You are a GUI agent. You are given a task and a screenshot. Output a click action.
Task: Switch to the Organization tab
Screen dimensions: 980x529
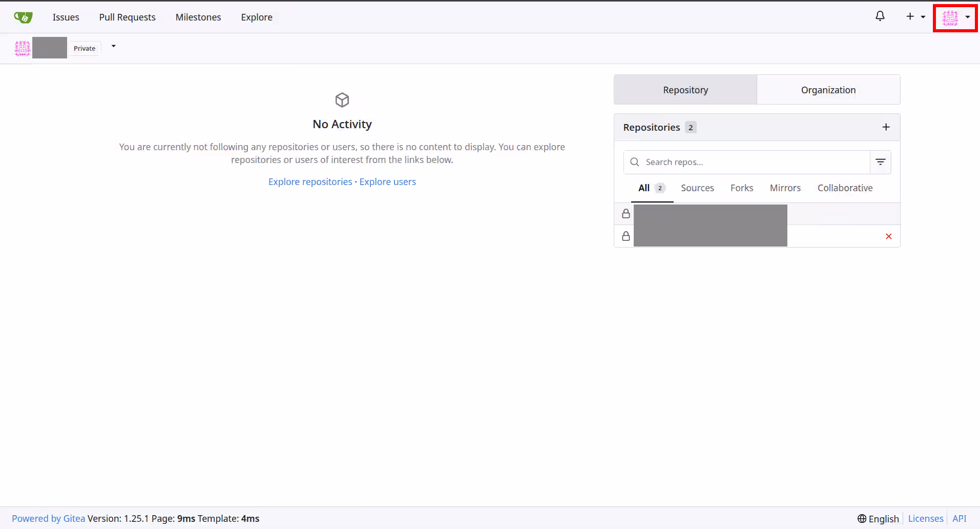(x=828, y=90)
